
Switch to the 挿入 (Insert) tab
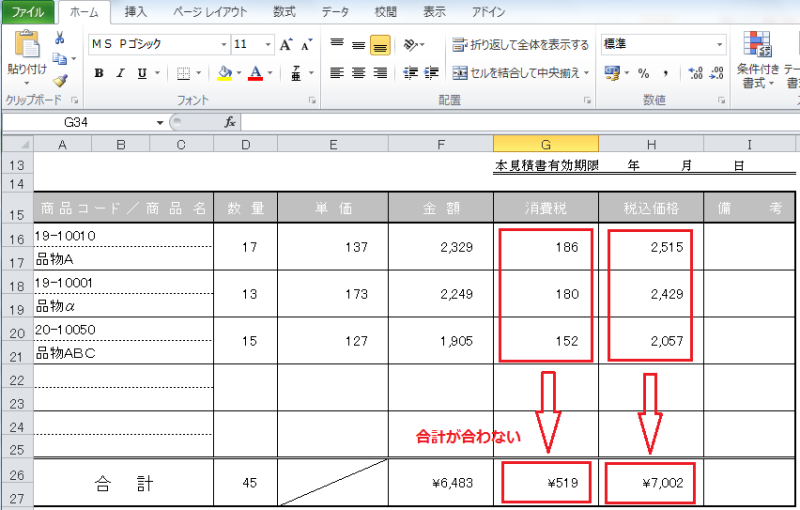tap(135, 12)
